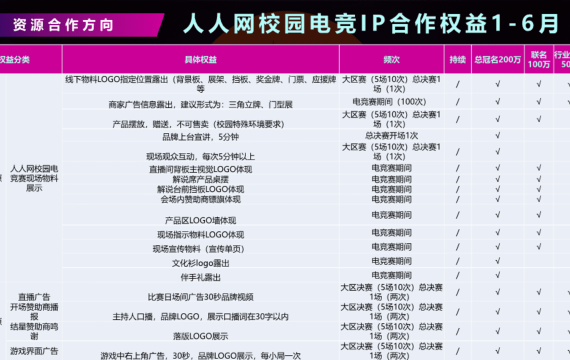The height and width of the screenshot is (360, 570).
Task: Click the 电竞赛期间（100次） frequency cell
Action: point(389,101)
